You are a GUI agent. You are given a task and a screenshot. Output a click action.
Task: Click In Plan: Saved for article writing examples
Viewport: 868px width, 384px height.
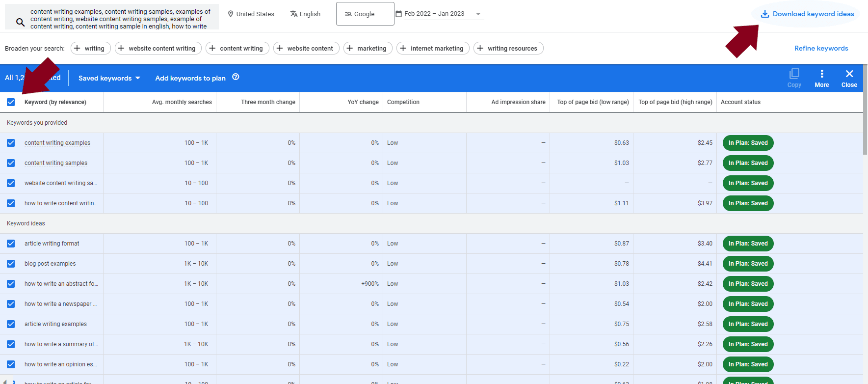[x=748, y=324]
